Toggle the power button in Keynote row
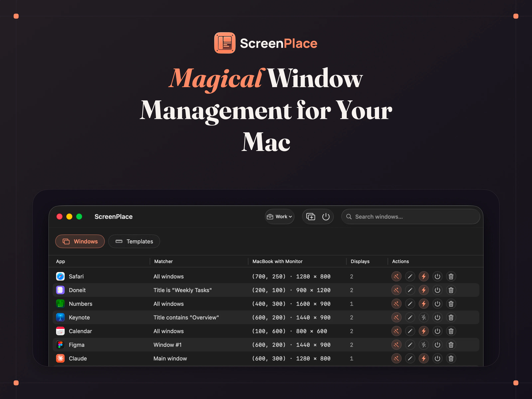532x399 pixels. coord(437,318)
